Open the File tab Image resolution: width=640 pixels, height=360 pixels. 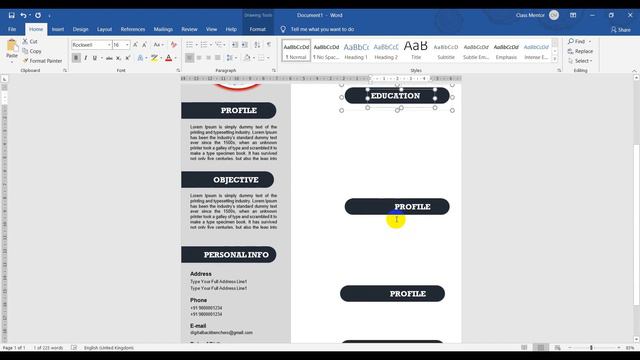click(12, 29)
